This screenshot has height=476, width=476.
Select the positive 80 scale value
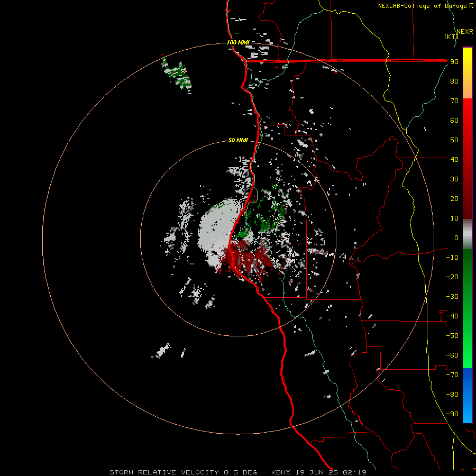pyautogui.click(x=454, y=81)
